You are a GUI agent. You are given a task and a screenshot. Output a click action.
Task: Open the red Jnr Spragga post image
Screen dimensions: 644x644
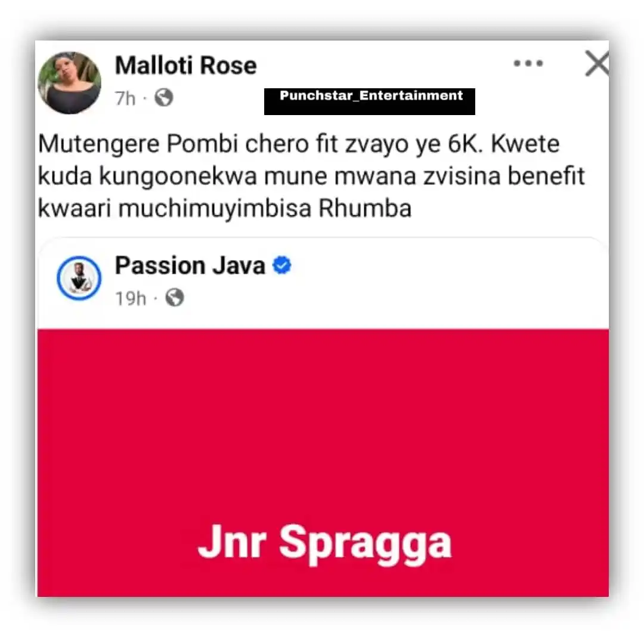[x=323, y=463]
